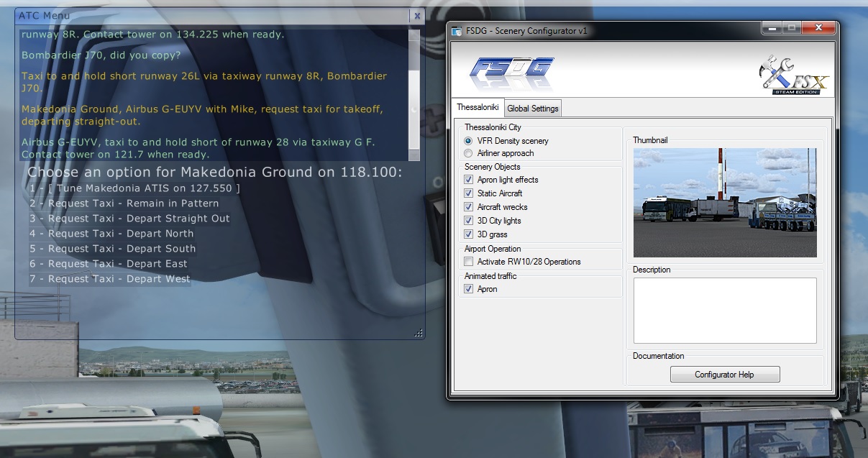
Task: Click the Scenery Configurator title bar app icon
Action: pos(456,31)
